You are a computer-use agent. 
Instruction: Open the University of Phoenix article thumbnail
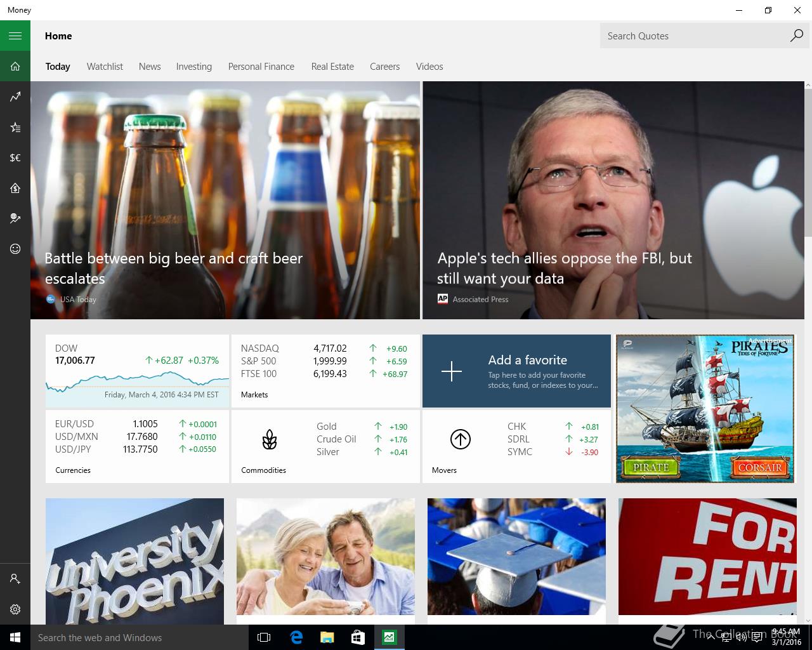[134, 561]
